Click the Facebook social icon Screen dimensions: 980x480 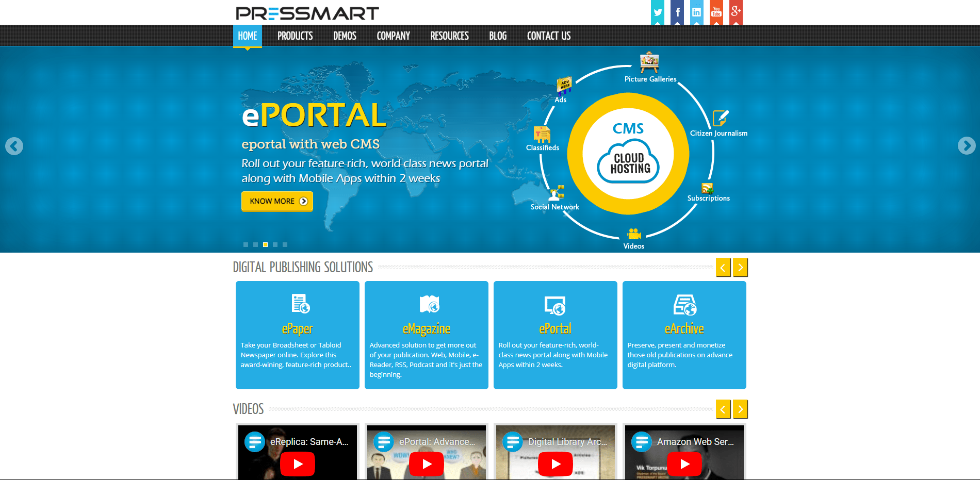[x=676, y=12]
